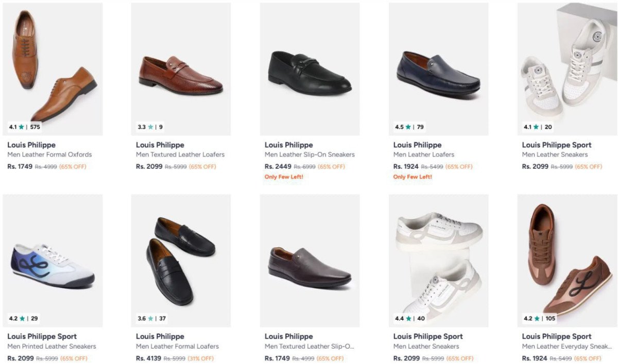Click the 4.1 star rating with 575 reviews

pos(25,127)
